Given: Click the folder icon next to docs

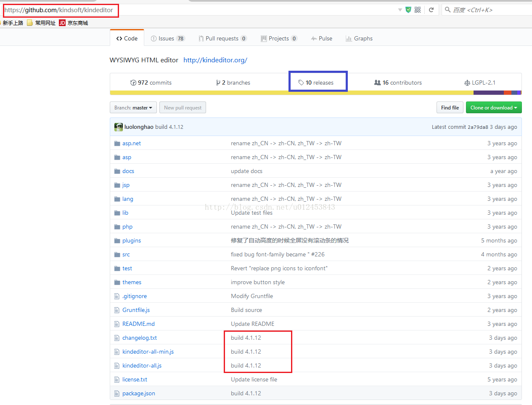Looking at the screenshot, I should click(117, 171).
